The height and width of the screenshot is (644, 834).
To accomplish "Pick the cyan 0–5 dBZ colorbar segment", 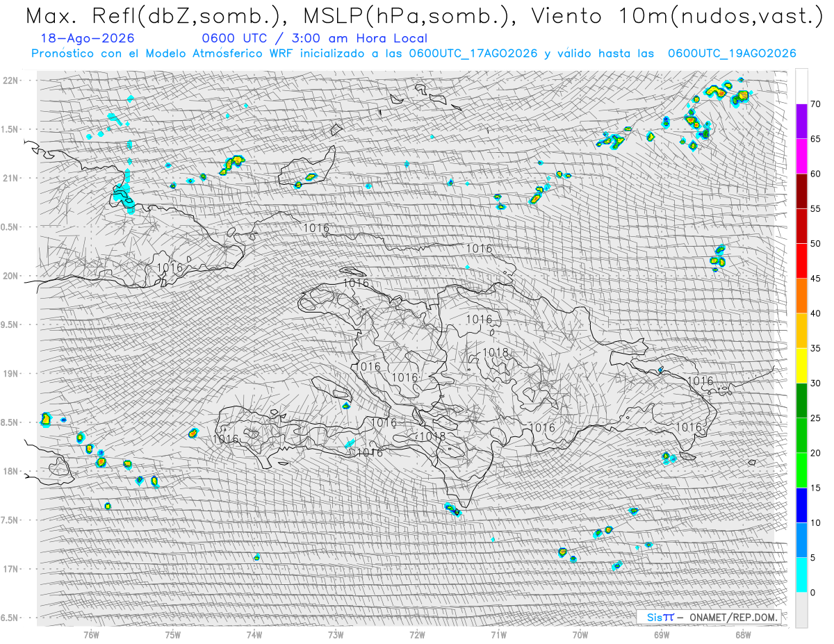I will (801, 575).
